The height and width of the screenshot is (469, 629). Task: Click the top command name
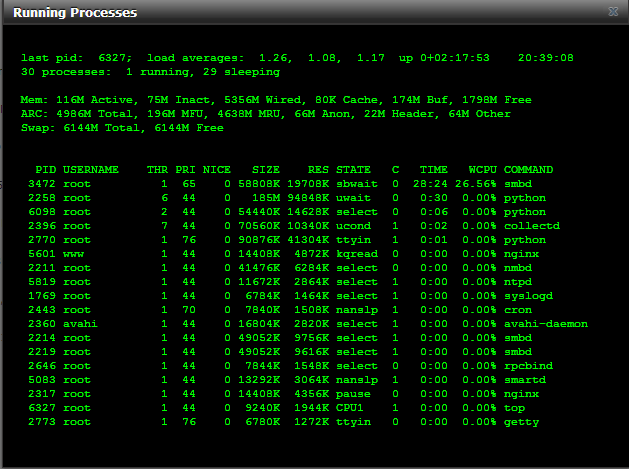pos(514,408)
